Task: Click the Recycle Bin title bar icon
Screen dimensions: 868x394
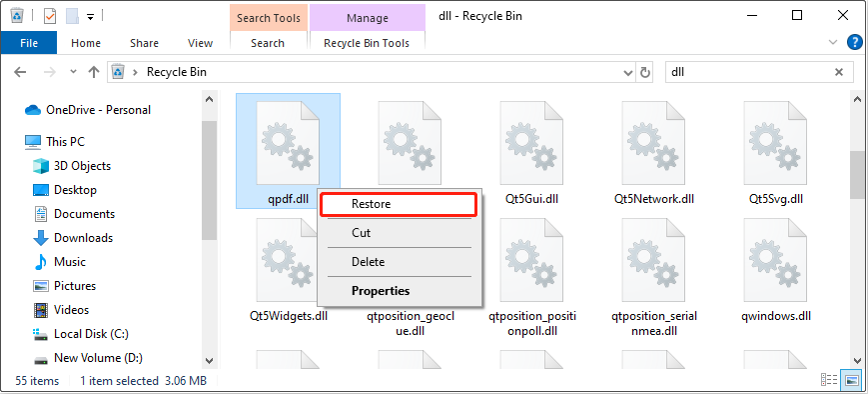Action: coord(17,16)
